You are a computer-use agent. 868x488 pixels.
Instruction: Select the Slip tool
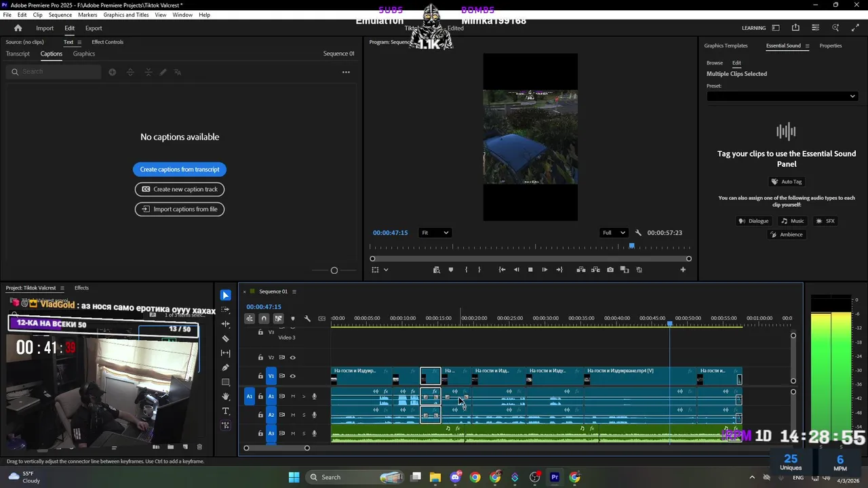point(226,353)
